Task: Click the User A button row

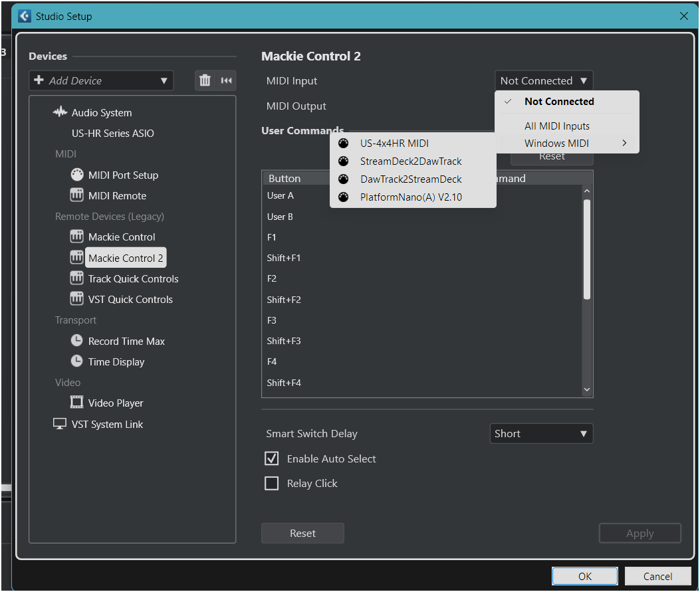Action: pyautogui.click(x=422, y=195)
